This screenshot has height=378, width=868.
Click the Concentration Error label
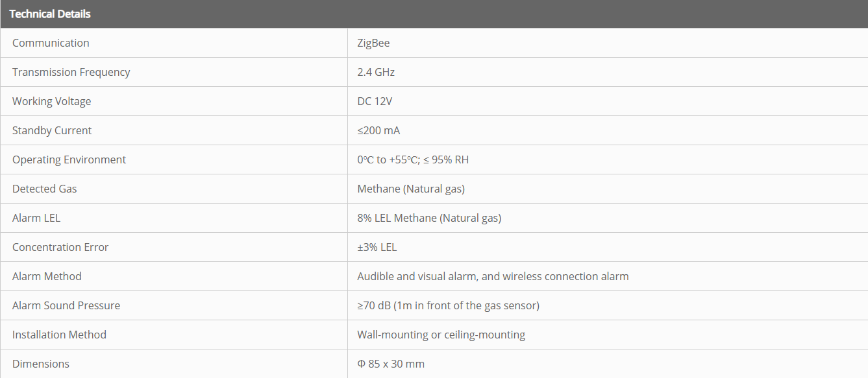[x=60, y=247]
